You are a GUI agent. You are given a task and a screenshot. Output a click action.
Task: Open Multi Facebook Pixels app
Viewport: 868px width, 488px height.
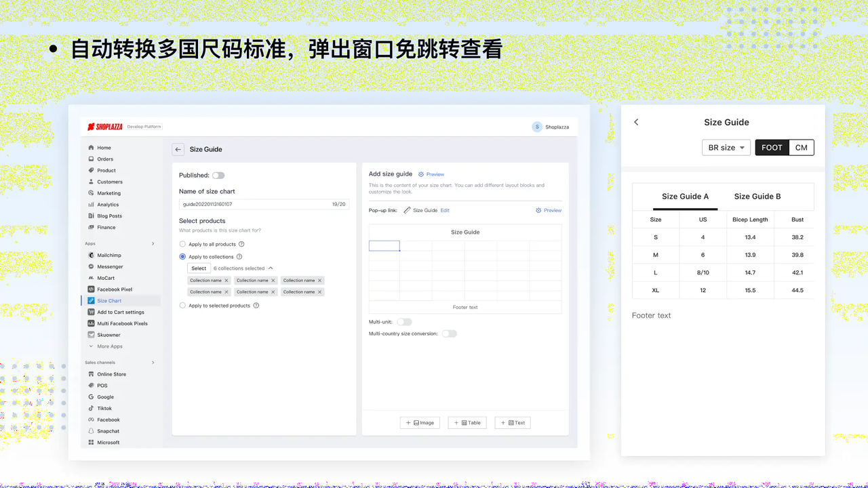coord(122,324)
